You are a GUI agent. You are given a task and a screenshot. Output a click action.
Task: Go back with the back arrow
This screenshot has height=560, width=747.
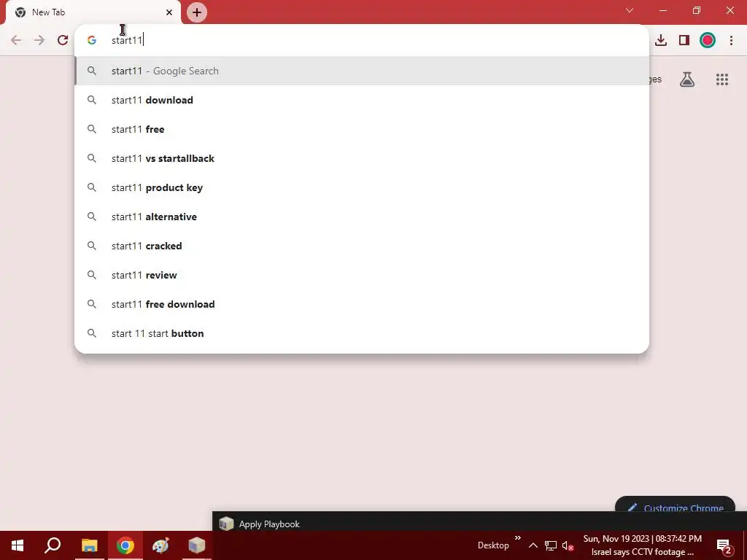click(16, 40)
